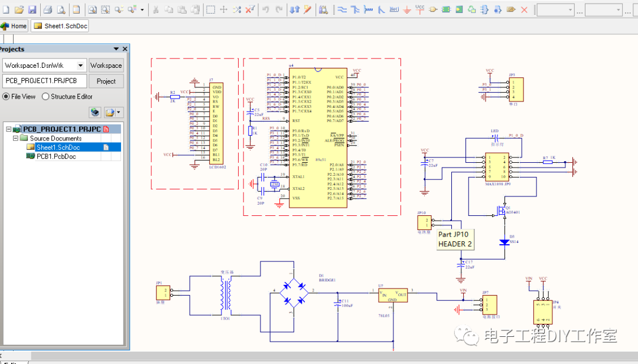
Task: Select the File View radio button
Action: tap(6, 97)
